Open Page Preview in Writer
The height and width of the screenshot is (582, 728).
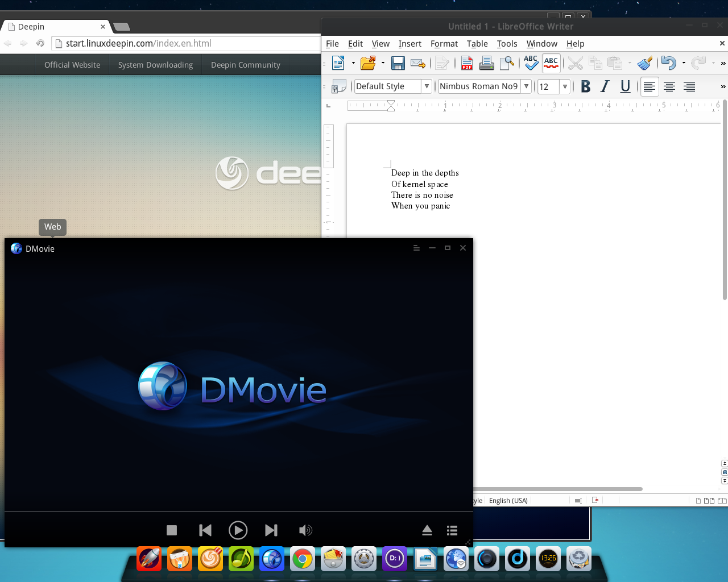point(507,63)
